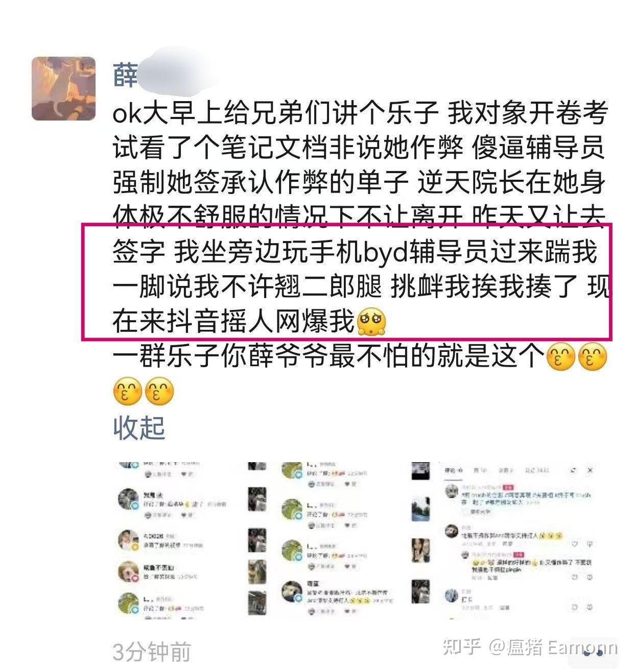Click the blurred part of the username

tap(179, 74)
